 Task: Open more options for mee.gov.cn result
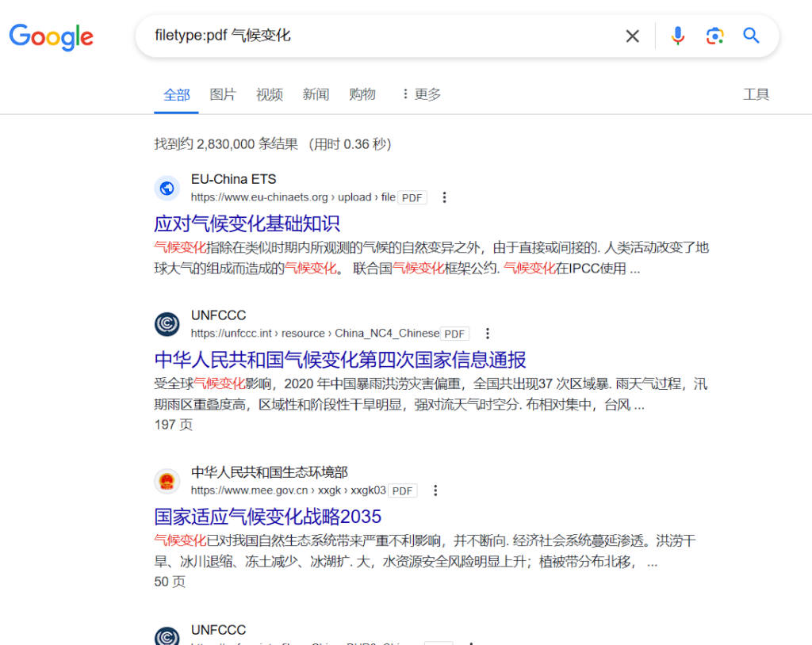[435, 490]
